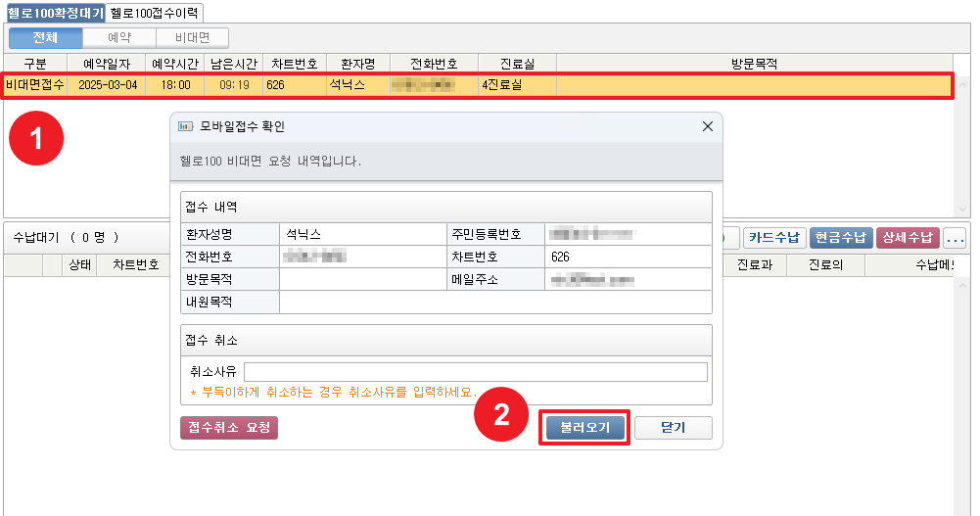Click the 닫기 button in dialog

coord(673,428)
